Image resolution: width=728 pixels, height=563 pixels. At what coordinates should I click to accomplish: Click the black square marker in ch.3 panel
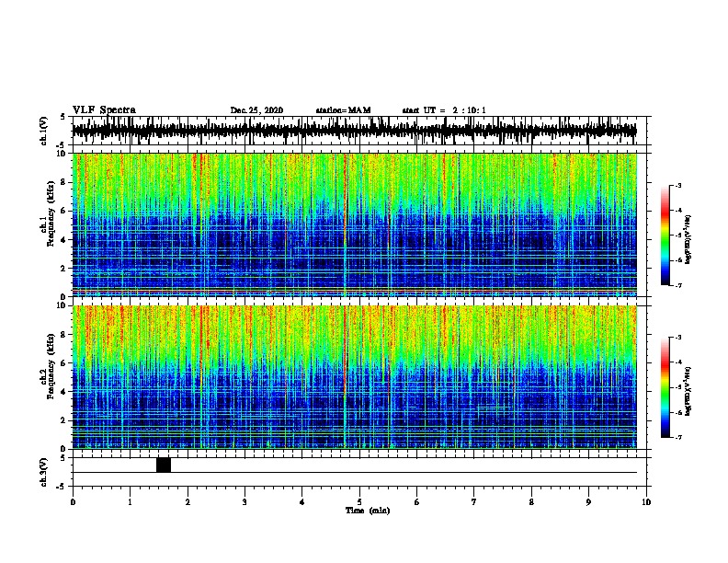pos(164,465)
